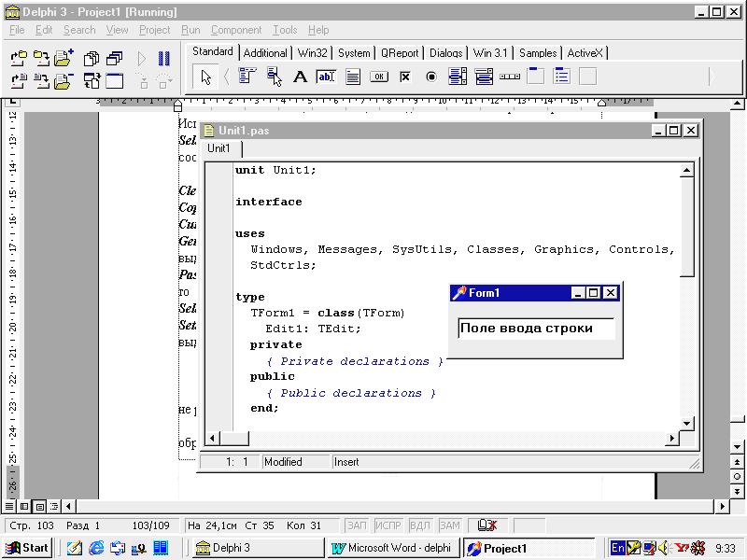Select the ScrollBar component
Screen dimensions: 747x560
tap(509, 77)
